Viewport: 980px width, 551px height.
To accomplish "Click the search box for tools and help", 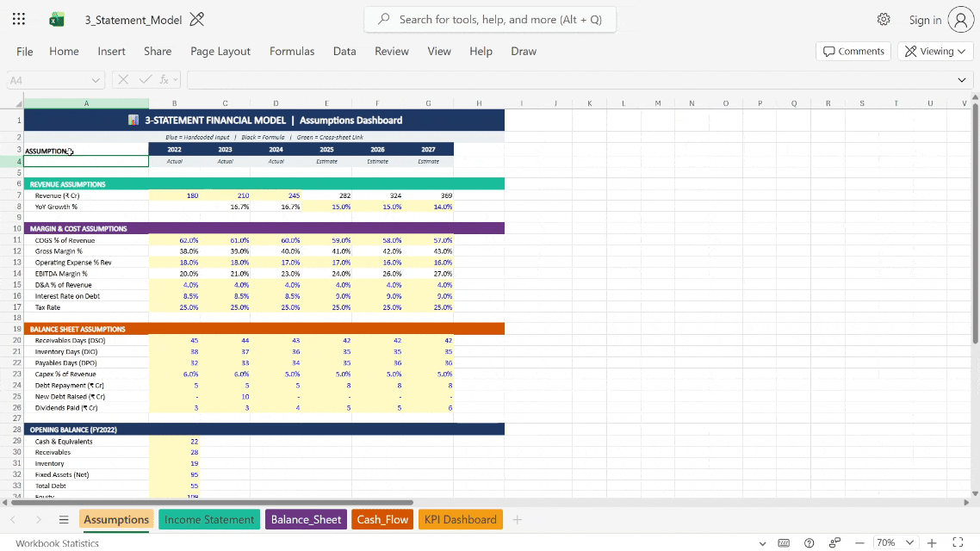I will point(490,19).
